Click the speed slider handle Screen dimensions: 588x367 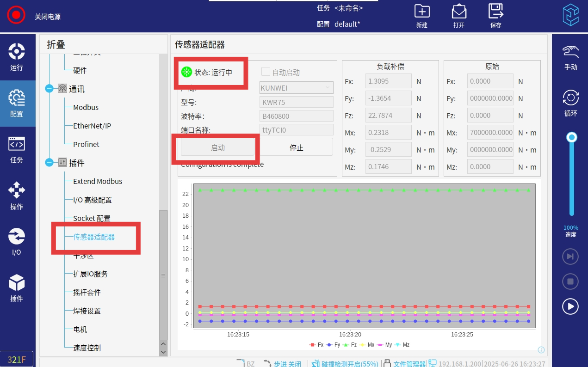(572, 137)
